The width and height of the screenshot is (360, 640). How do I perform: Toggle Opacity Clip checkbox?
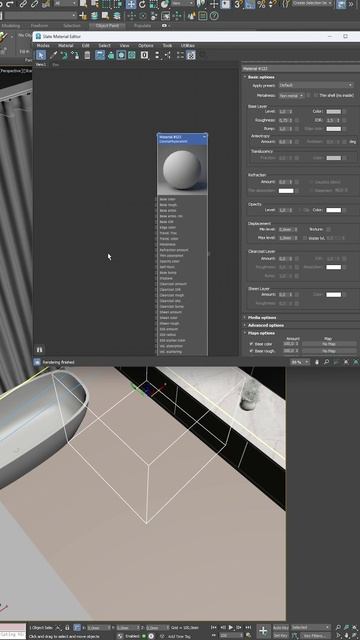pyautogui.click(x=300, y=210)
